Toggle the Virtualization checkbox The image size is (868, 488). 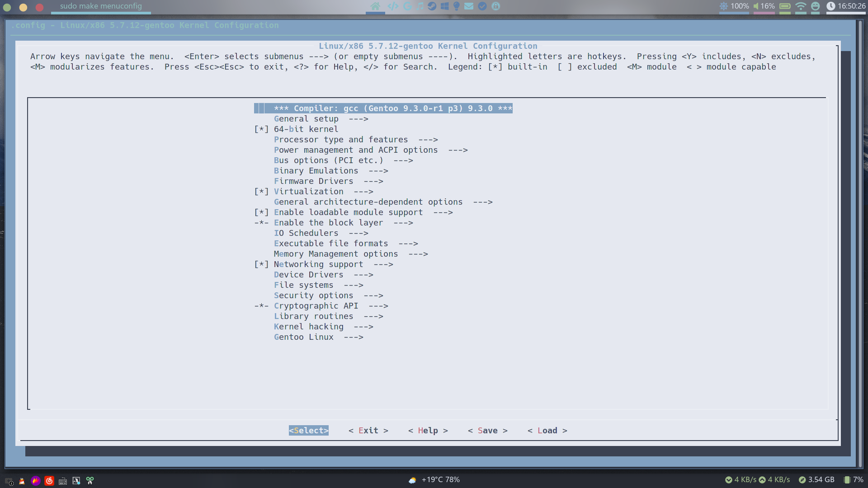tap(261, 192)
